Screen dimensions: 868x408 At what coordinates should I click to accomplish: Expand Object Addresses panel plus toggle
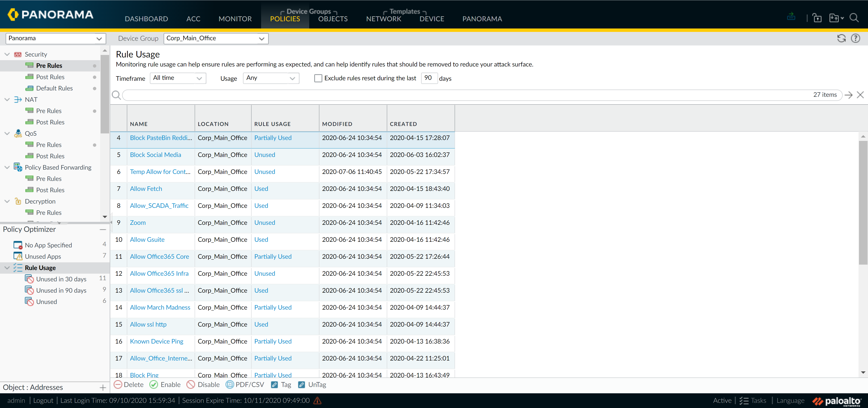103,387
